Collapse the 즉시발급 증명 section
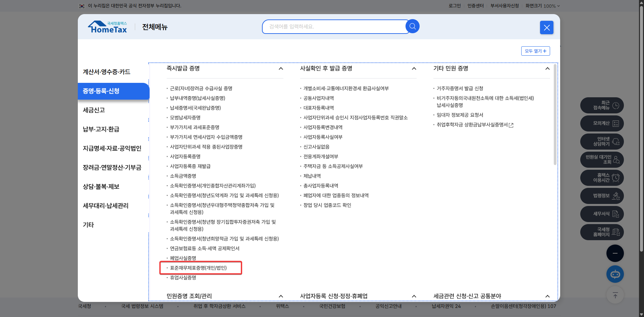The image size is (644, 317). coord(281,68)
